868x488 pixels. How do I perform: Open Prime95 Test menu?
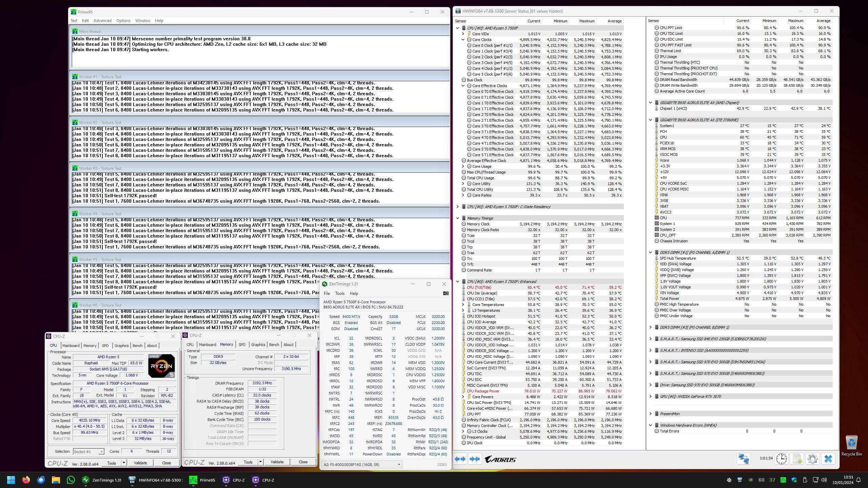click(74, 21)
